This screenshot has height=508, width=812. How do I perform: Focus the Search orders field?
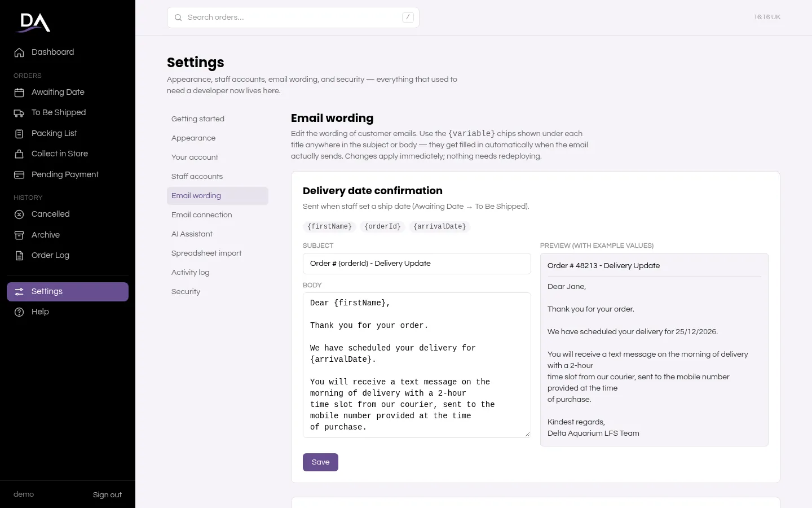click(293, 17)
